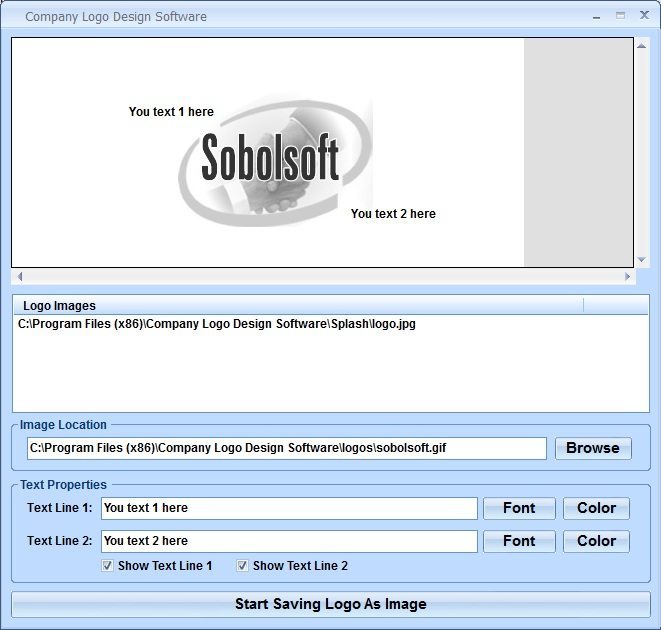Image resolution: width=661 pixels, height=630 pixels.
Task: Focus the Text Line 2 input field
Action: click(x=289, y=541)
